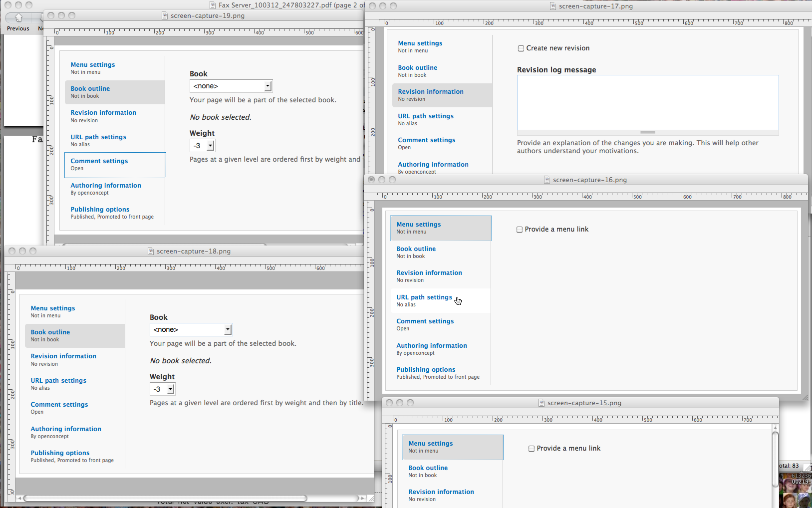Switch to Authoring information tab in screen-capture-19
Viewport: 812px width, 508px height.
tap(115, 189)
